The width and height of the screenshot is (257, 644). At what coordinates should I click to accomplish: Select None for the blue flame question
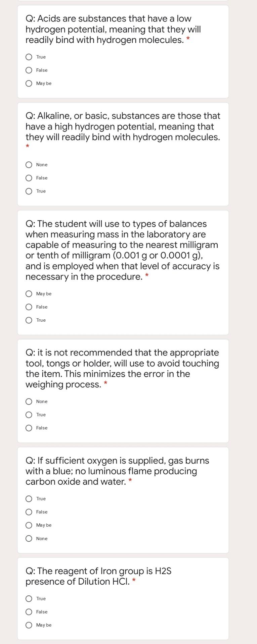pos(29,538)
